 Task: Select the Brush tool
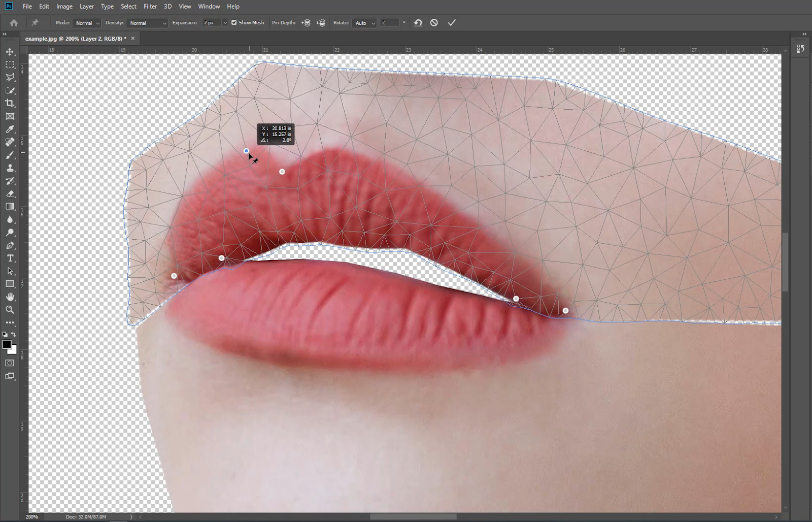[x=10, y=155]
